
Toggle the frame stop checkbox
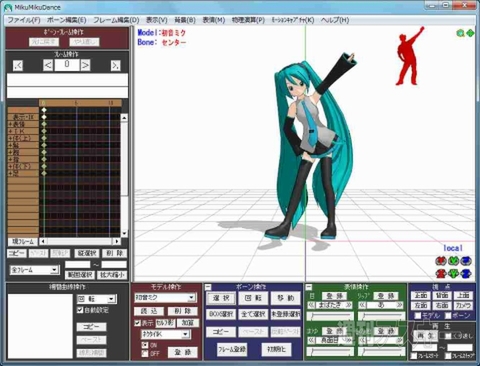click(449, 356)
